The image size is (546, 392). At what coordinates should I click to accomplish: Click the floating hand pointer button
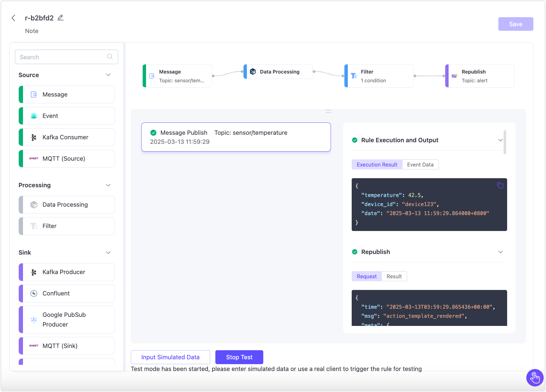pyautogui.click(x=535, y=377)
